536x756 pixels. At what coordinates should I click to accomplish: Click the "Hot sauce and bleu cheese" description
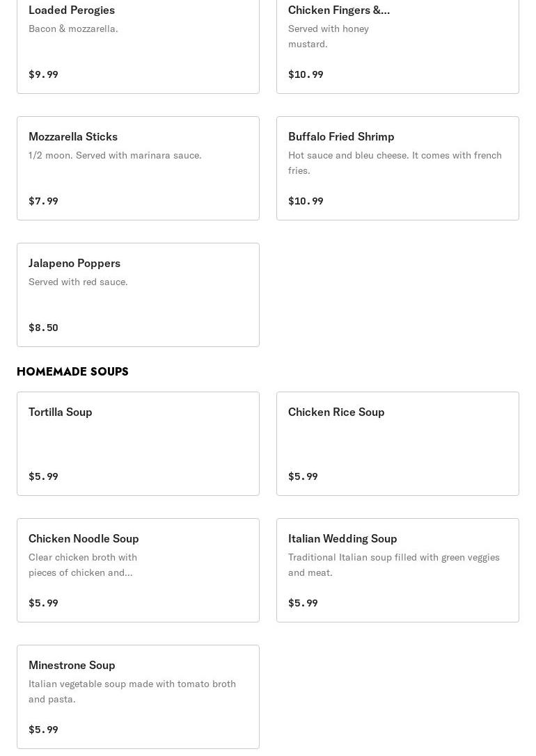395,162
